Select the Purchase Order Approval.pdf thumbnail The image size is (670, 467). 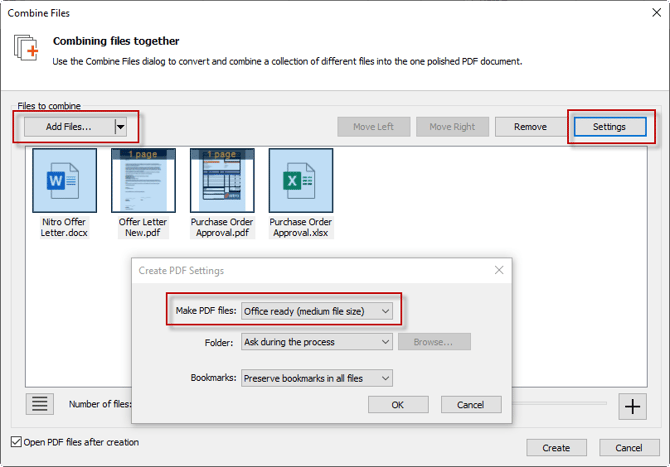click(222, 181)
